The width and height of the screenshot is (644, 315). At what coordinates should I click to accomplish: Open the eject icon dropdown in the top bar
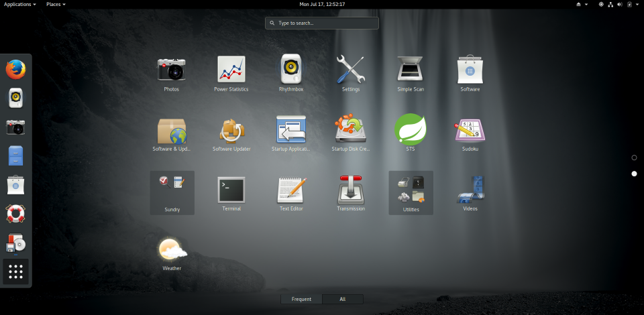[582, 4]
